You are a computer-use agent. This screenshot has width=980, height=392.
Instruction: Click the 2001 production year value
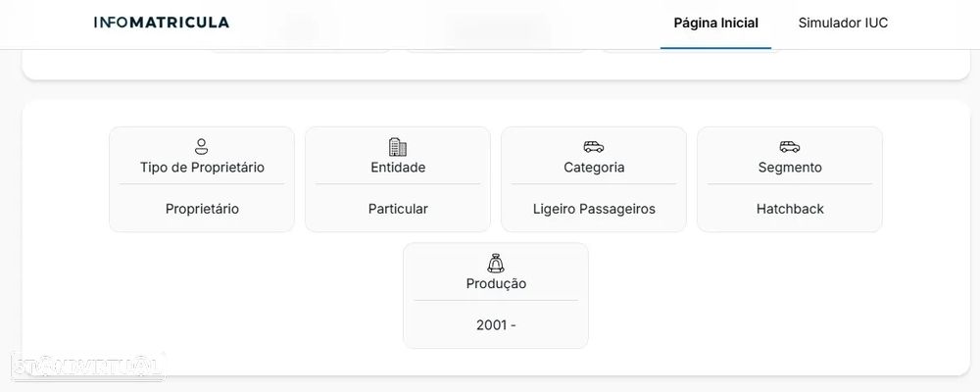[x=496, y=325]
